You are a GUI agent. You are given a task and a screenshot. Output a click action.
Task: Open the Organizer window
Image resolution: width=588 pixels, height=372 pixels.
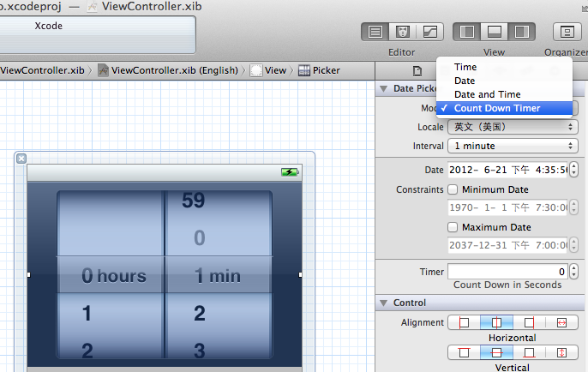tap(567, 32)
